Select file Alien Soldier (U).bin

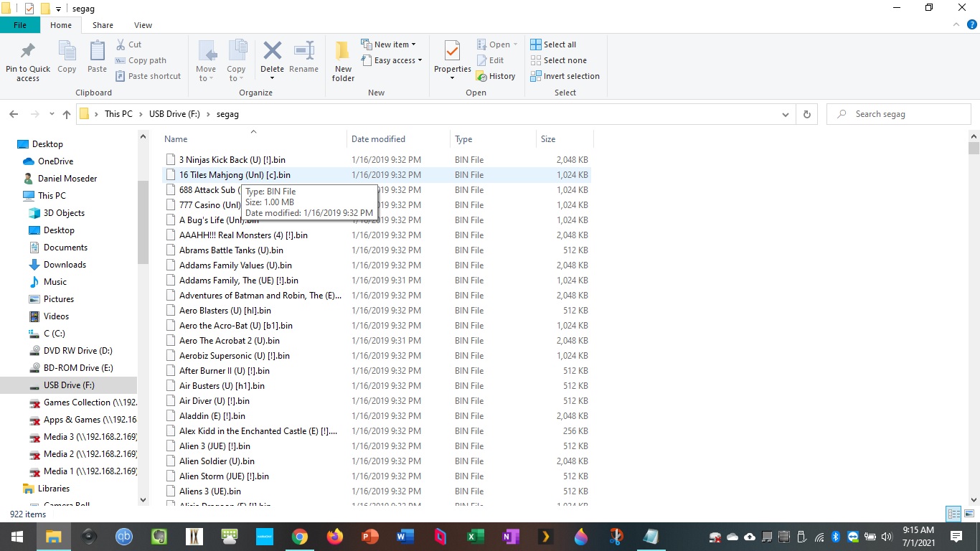[217, 461]
